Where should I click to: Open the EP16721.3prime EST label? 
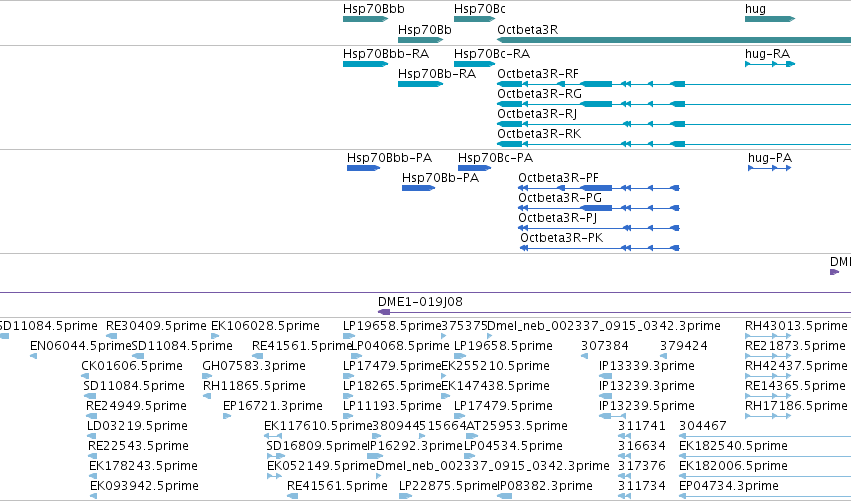(272, 406)
